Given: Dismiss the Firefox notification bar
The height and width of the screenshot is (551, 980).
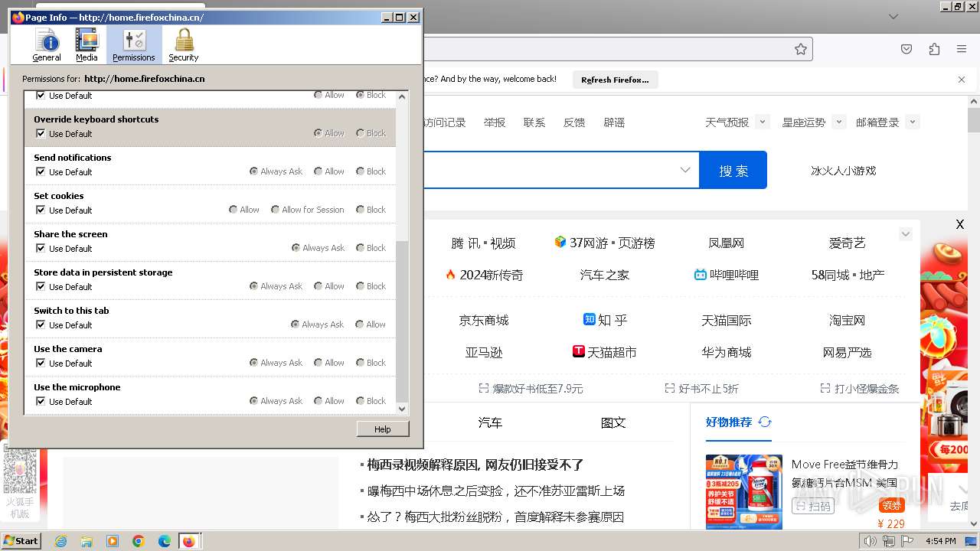Looking at the screenshot, I should (x=962, y=80).
